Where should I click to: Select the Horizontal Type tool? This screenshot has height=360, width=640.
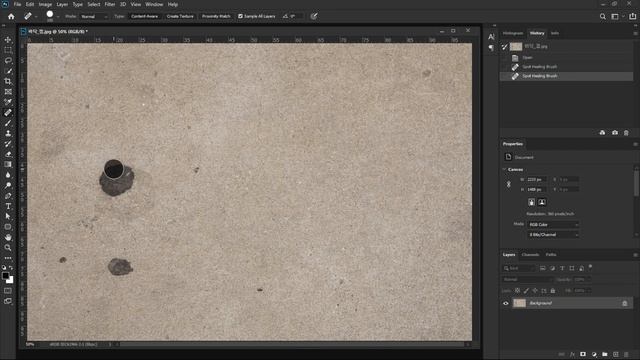(x=8, y=206)
